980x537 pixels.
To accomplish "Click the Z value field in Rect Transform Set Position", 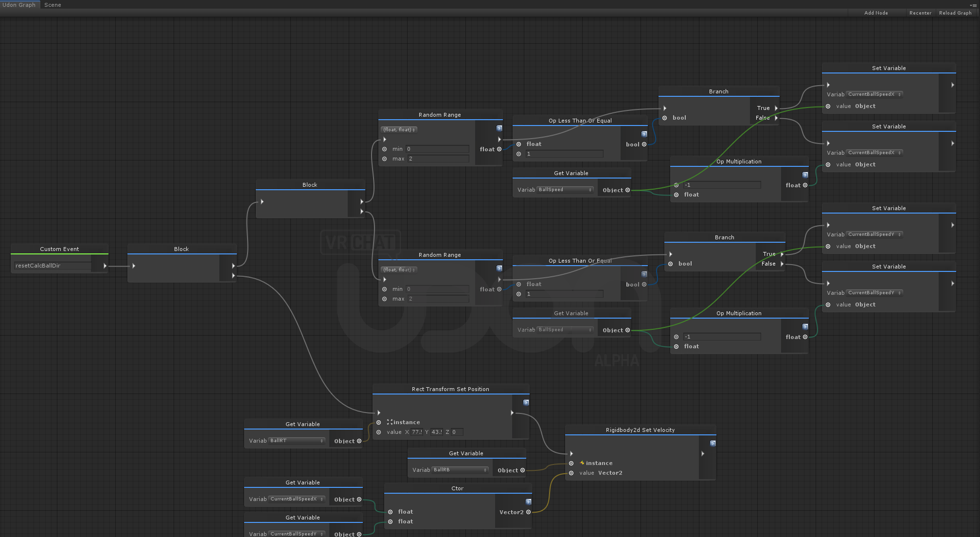I will click(457, 432).
